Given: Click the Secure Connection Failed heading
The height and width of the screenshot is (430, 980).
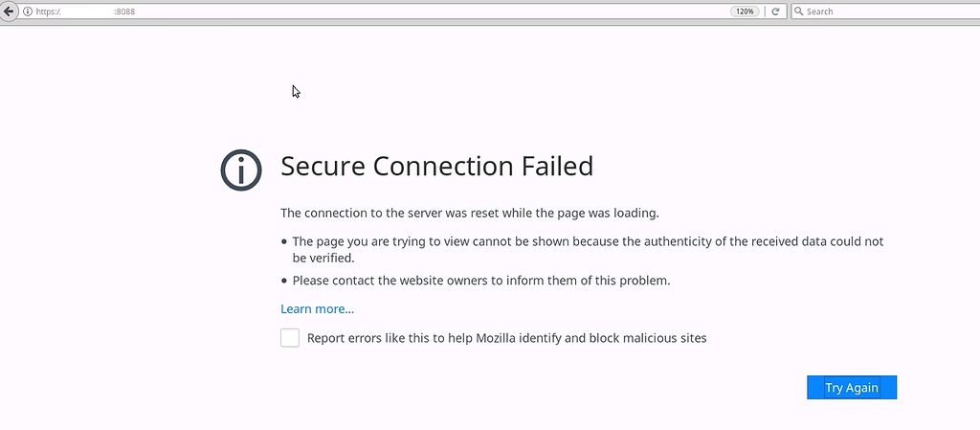Looking at the screenshot, I should tap(436, 167).
